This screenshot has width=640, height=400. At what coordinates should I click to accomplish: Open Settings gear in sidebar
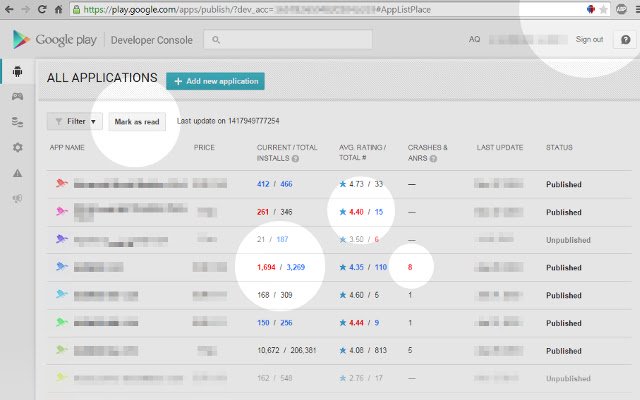click(x=17, y=147)
